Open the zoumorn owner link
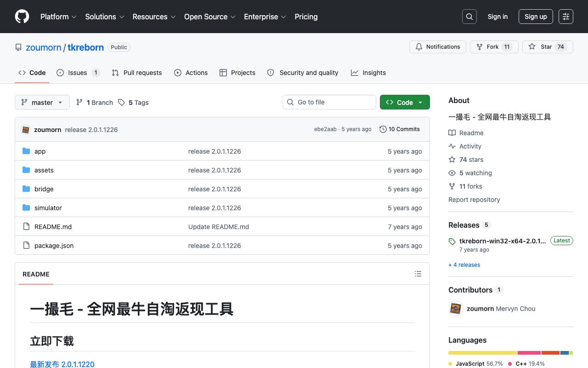 click(44, 47)
